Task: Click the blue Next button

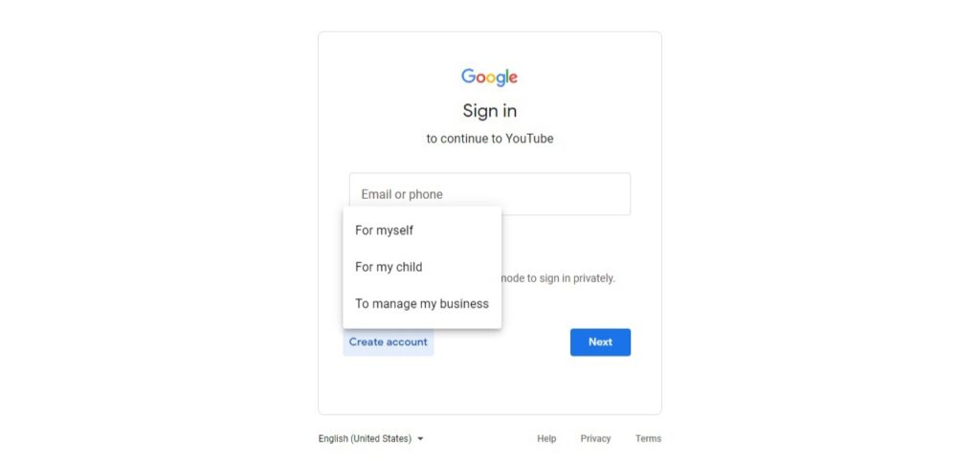Action: (x=600, y=342)
